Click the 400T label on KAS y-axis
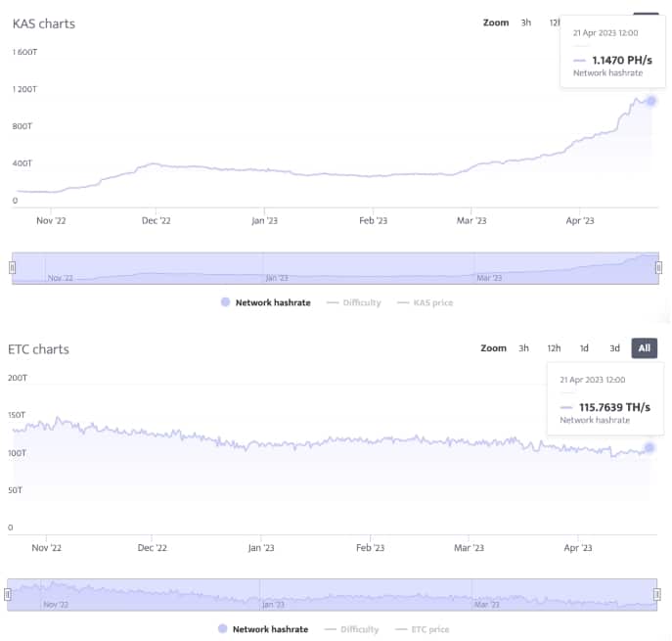672x641 pixels. pyautogui.click(x=22, y=163)
